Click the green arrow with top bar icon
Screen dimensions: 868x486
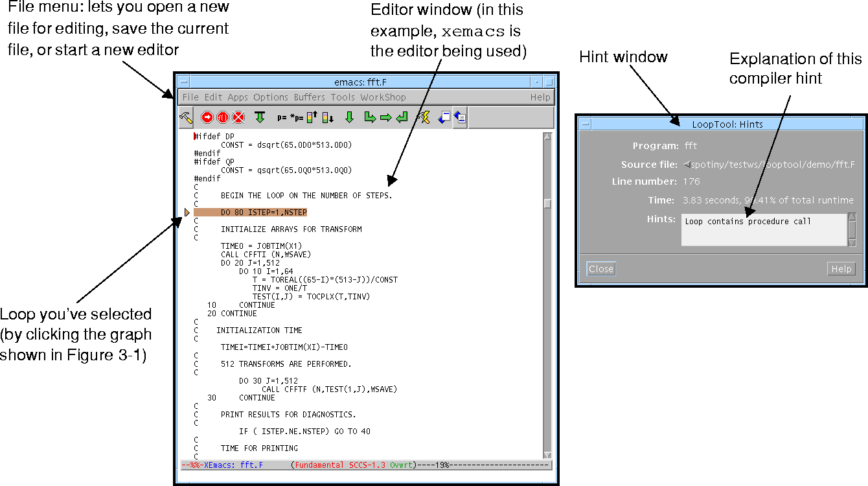pos(260,117)
